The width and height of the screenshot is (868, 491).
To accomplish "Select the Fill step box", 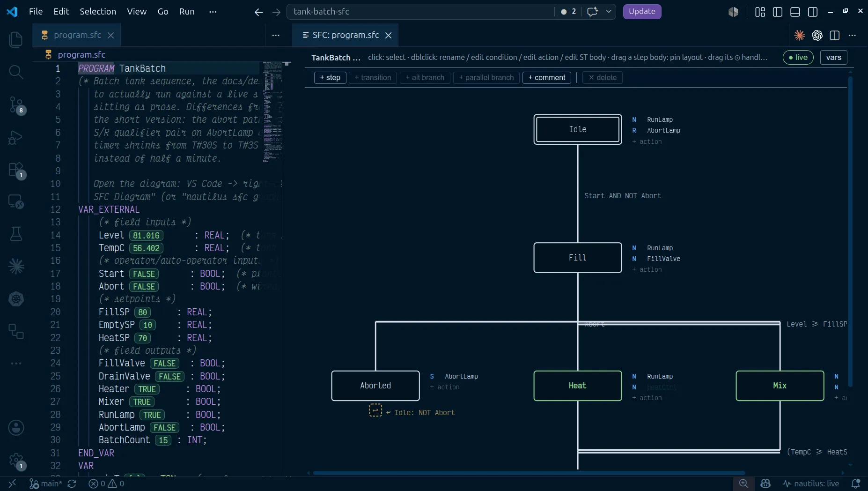I will [577, 258].
